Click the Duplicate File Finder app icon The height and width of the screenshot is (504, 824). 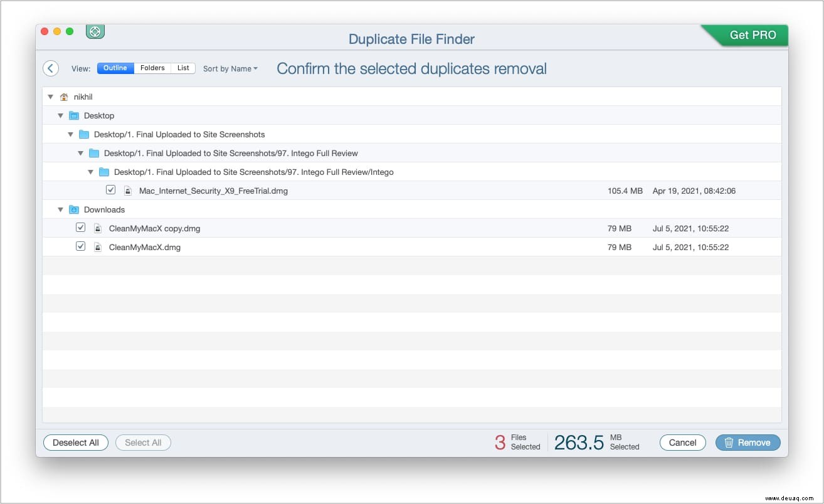tap(95, 31)
